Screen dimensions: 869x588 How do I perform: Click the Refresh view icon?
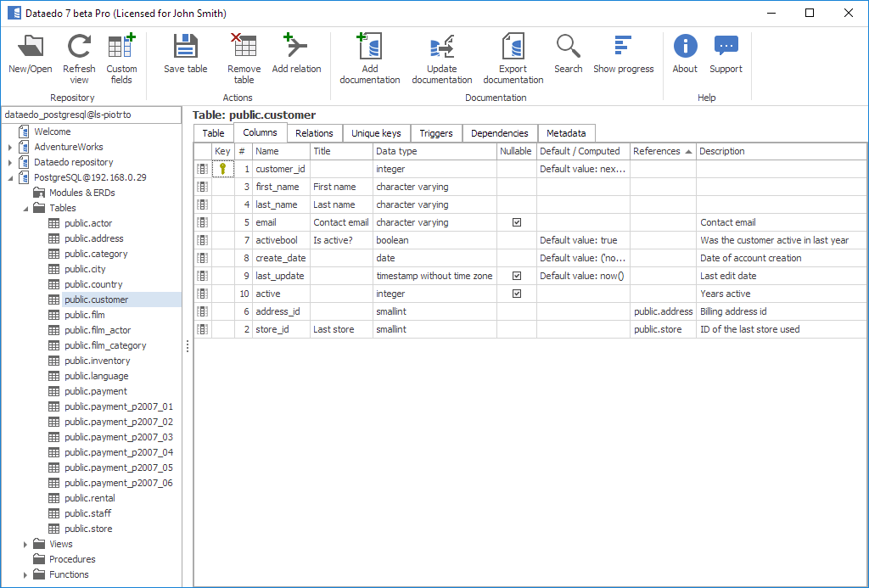pyautogui.click(x=79, y=48)
